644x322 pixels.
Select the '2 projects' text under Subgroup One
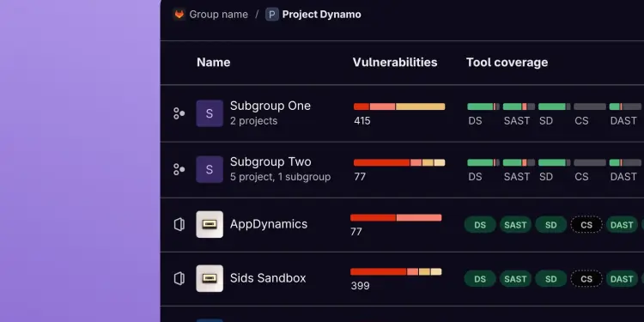253,121
